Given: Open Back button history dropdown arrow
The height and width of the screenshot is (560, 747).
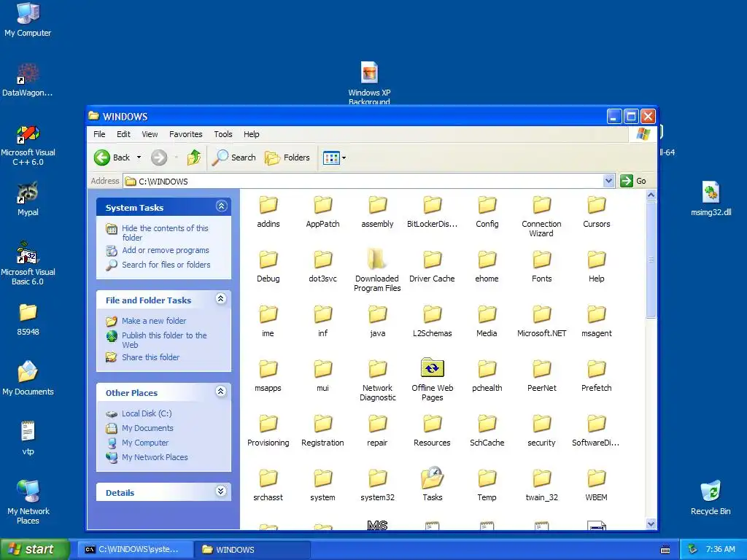Looking at the screenshot, I should [139, 157].
